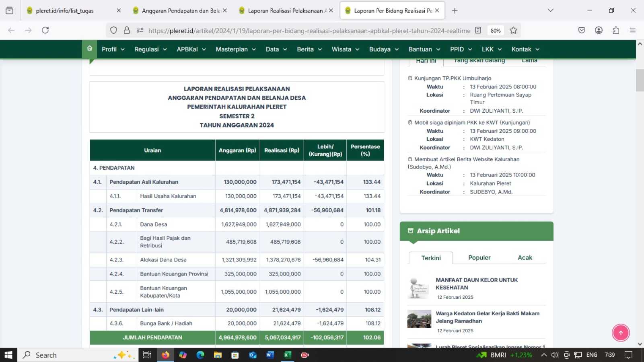Open the Firefox account icon
Screen dimensions: 644x362
[599, 30]
